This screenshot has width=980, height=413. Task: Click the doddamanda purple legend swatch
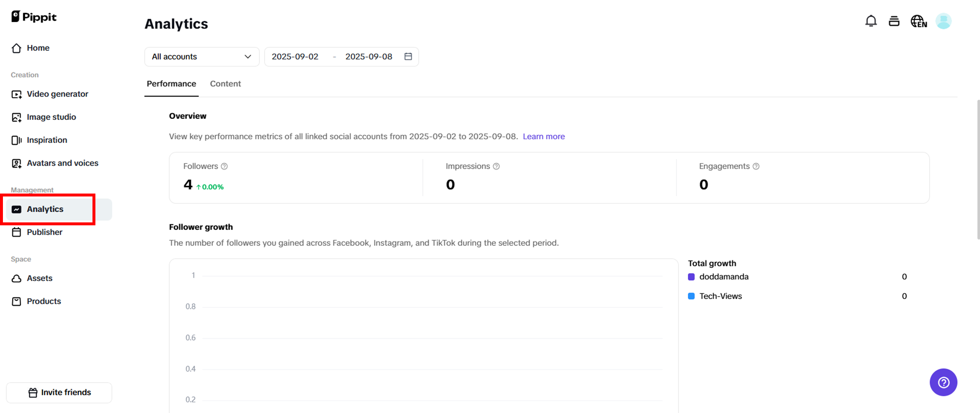691,277
